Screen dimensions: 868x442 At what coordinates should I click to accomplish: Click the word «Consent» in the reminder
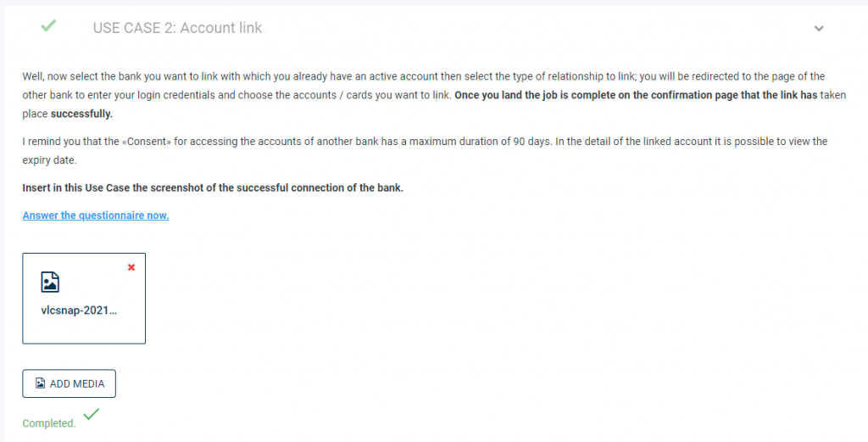[x=146, y=141]
